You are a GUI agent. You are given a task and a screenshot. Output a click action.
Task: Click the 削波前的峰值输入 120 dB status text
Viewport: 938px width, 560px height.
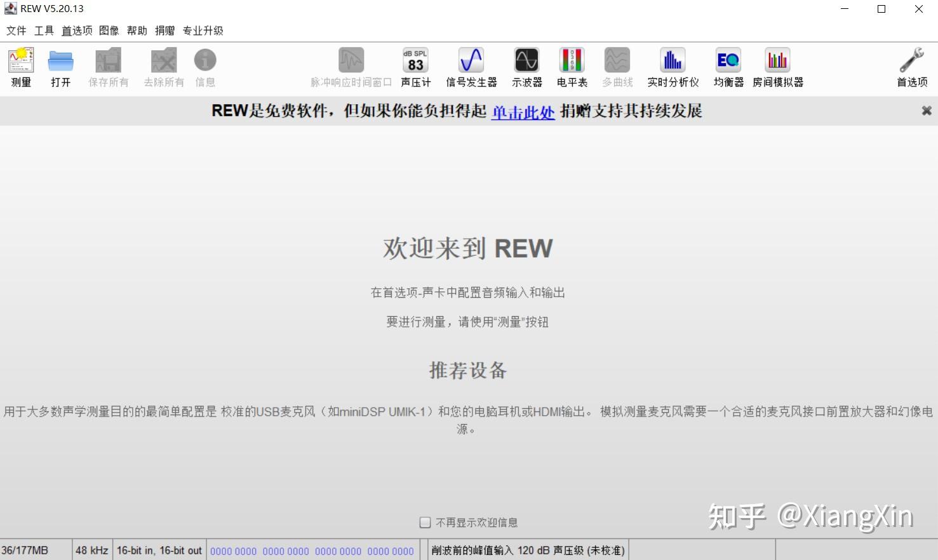pos(528,550)
